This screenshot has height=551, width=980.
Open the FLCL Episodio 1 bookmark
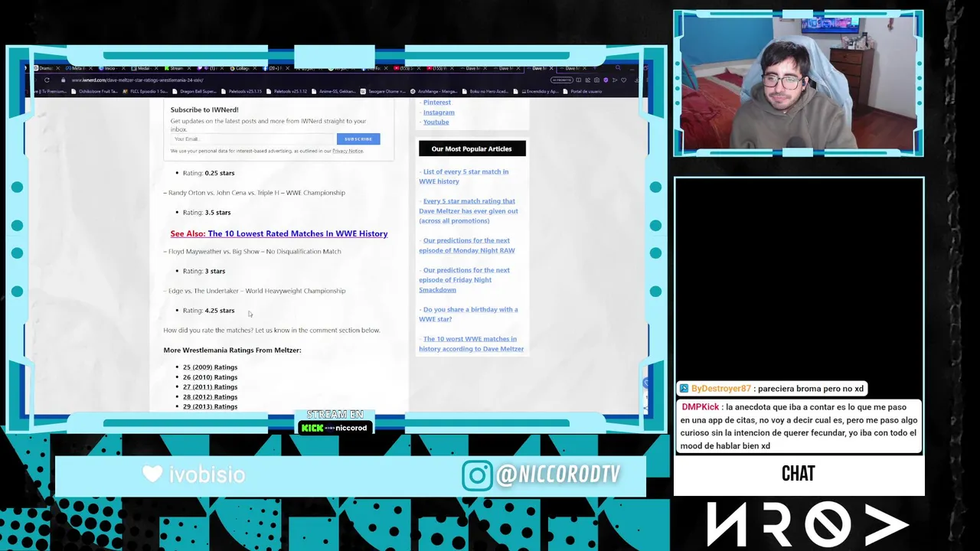[145, 91]
